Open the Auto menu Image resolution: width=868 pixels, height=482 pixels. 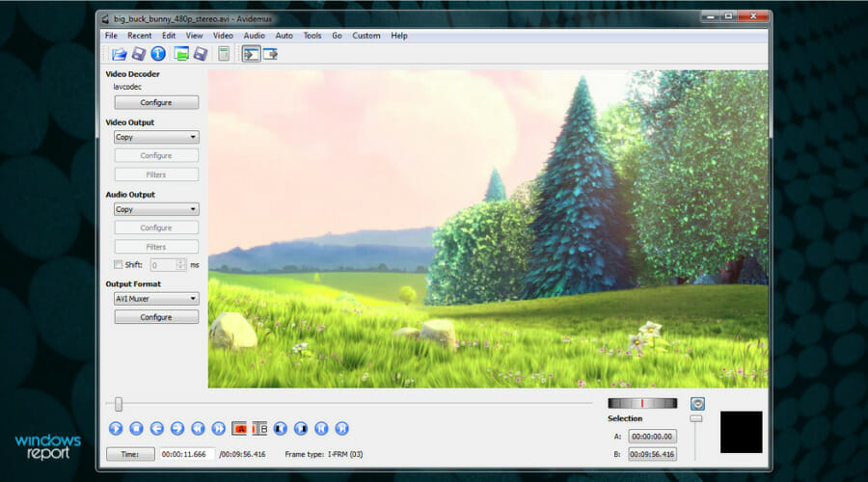284,36
